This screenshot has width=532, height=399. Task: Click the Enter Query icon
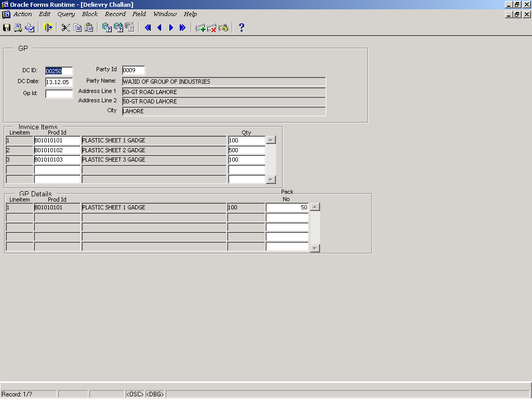coord(107,28)
